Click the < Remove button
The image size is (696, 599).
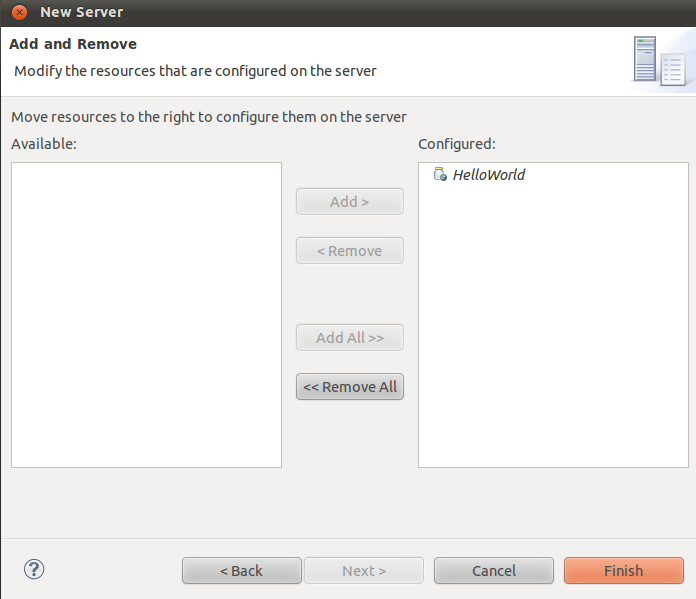(349, 251)
